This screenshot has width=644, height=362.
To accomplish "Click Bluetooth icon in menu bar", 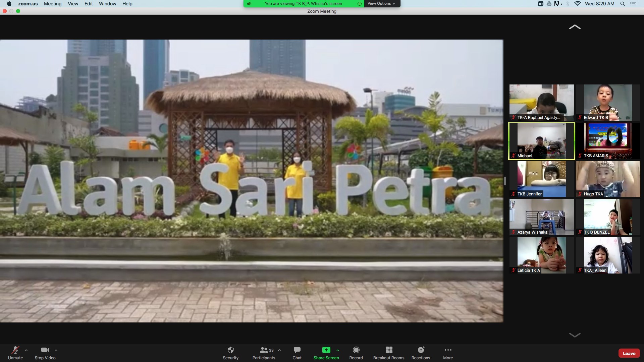I will tap(568, 4).
